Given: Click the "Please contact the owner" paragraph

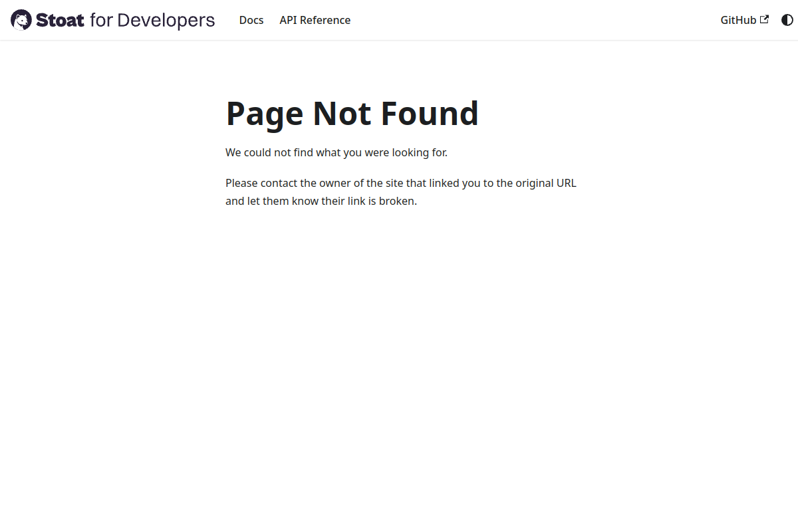Looking at the screenshot, I should pos(401,192).
